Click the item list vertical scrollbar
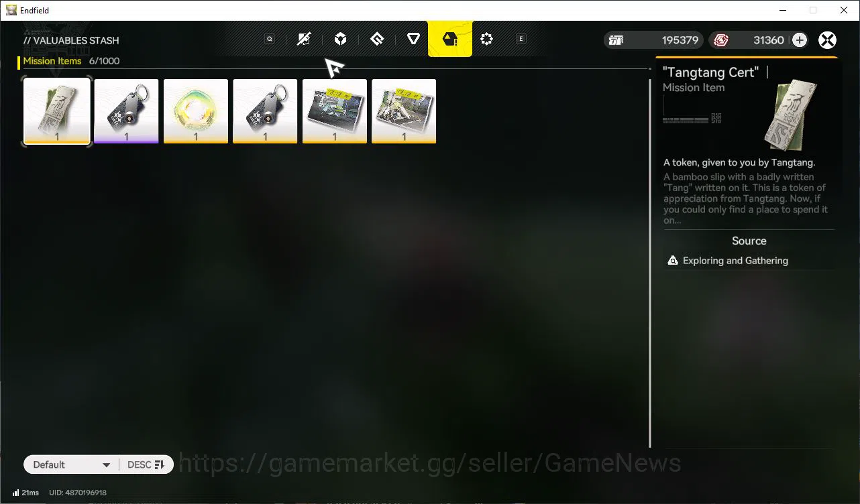Screen dimensions: 860x504 650,263
